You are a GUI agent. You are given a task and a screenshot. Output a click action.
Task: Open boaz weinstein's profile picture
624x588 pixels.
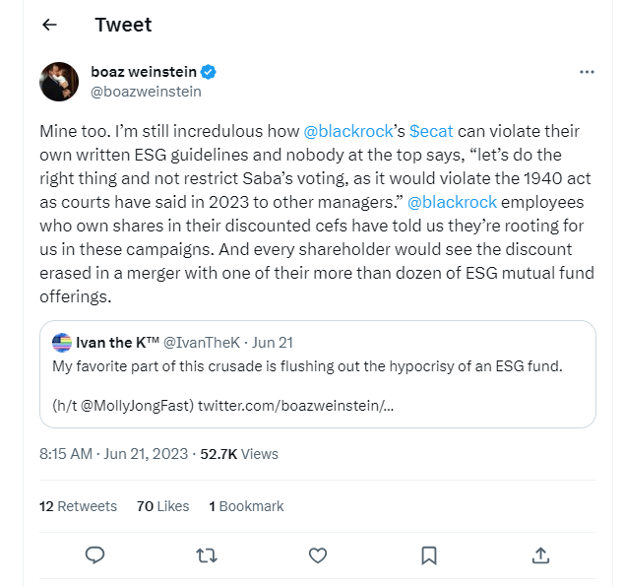pos(59,81)
